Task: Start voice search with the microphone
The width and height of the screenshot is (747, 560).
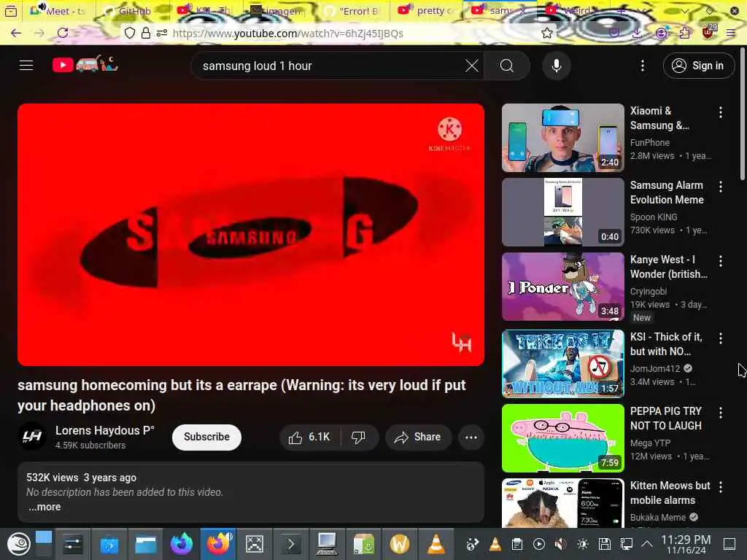Action: click(556, 66)
